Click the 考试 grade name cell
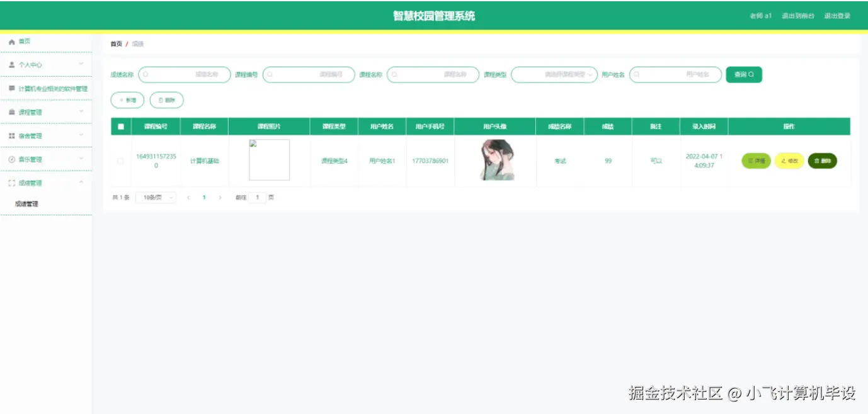The width and height of the screenshot is (868, 414). [560, 161]
